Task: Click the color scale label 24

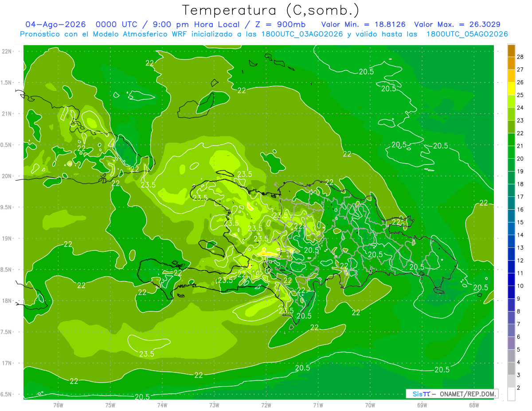Action: (520, 108)
